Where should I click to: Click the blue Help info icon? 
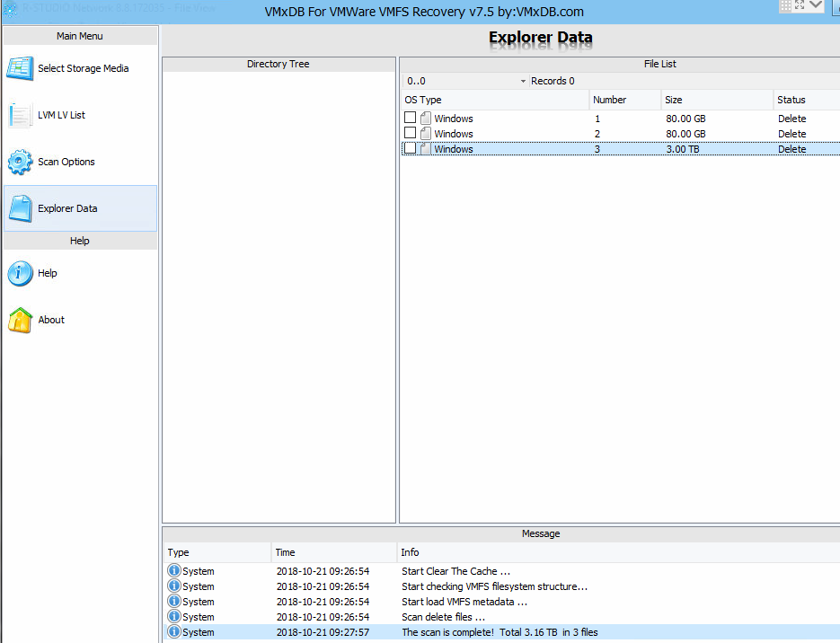20,273
